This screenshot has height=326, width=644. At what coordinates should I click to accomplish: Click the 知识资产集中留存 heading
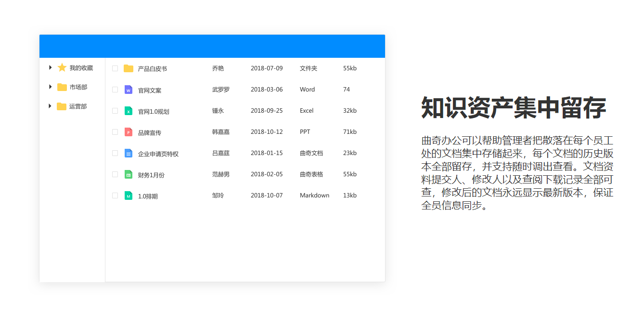pyautogui.click(x=514, y=107)
